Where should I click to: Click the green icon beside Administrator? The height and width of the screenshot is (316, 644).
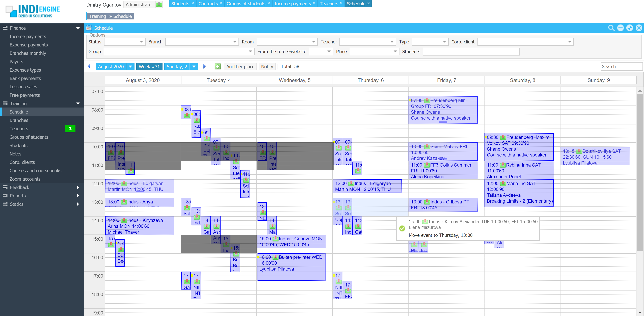pyautogui.click(x=159, y=5)
